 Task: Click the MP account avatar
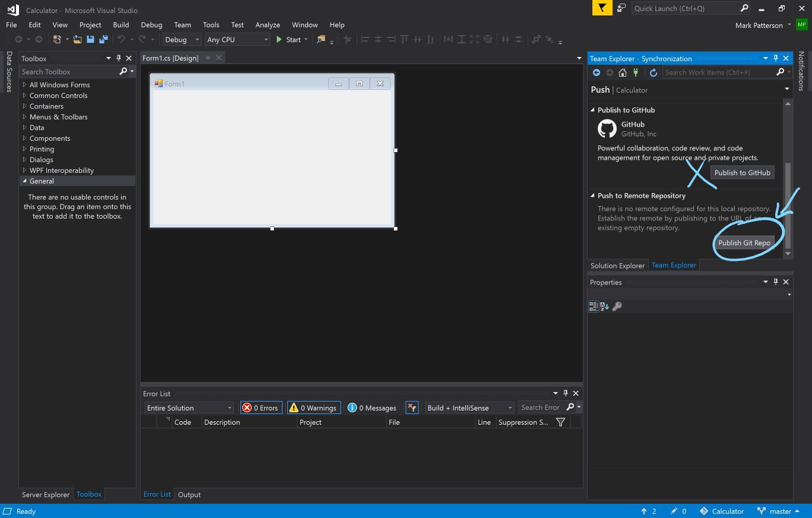pos(802,25)
